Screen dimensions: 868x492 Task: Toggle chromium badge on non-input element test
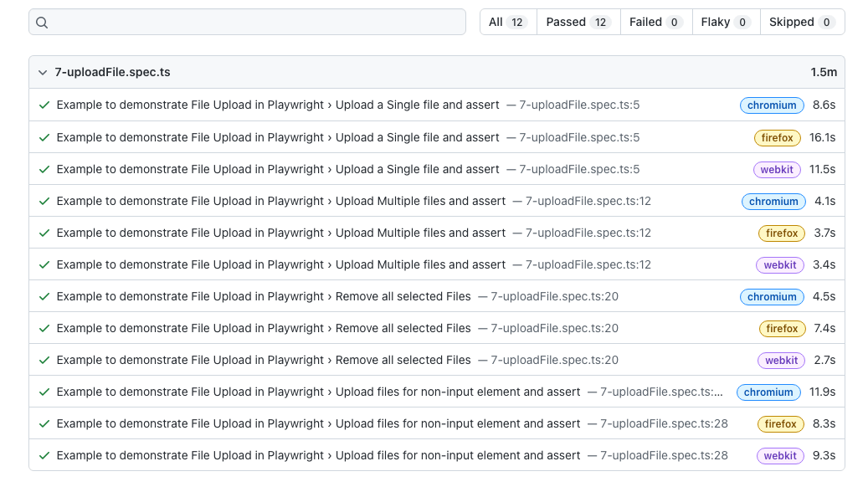click(768, 392)
